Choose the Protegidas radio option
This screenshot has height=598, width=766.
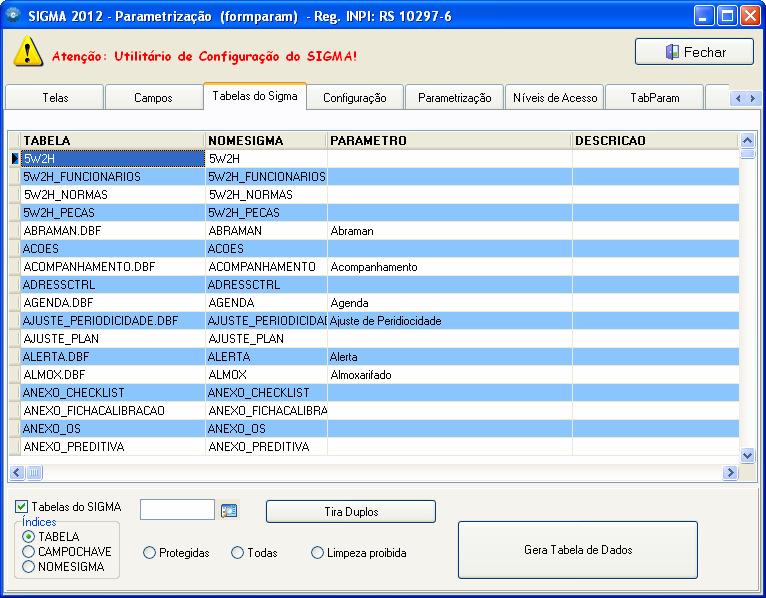coord(149,553)
